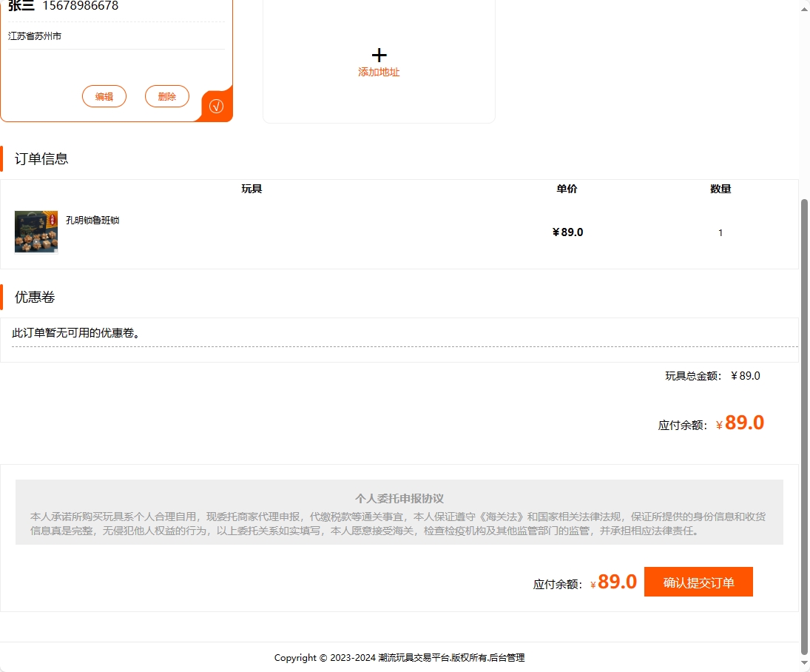Click the 玩具总金额 total label

(x=692, y=375)
